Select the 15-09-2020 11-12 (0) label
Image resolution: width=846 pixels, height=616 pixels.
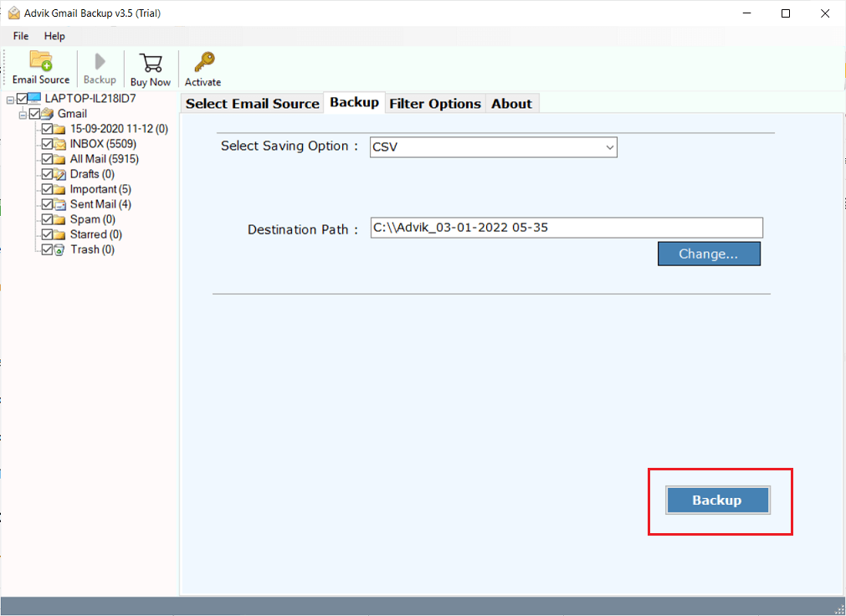point(119,129)
